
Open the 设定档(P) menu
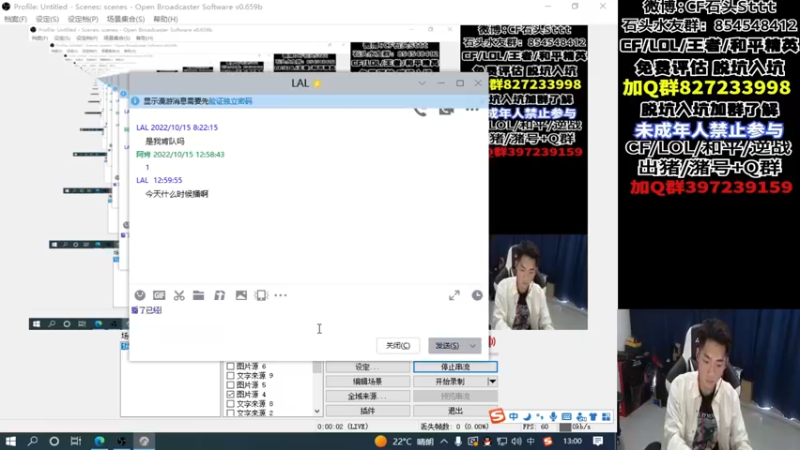click(x=83, y=19)
